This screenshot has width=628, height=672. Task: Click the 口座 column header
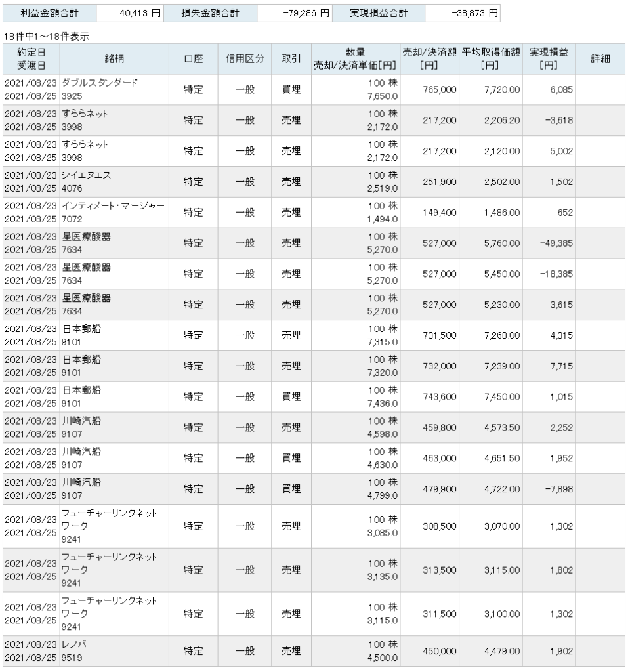coord(194,58)
